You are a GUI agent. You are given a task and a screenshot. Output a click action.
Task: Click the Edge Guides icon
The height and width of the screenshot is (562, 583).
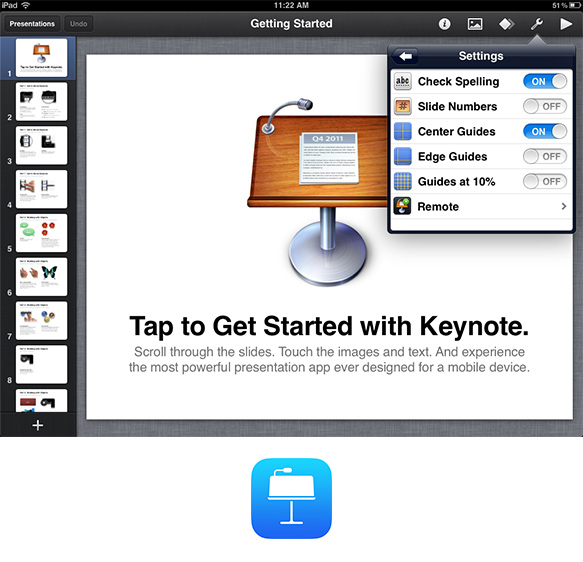pos(403,156)
